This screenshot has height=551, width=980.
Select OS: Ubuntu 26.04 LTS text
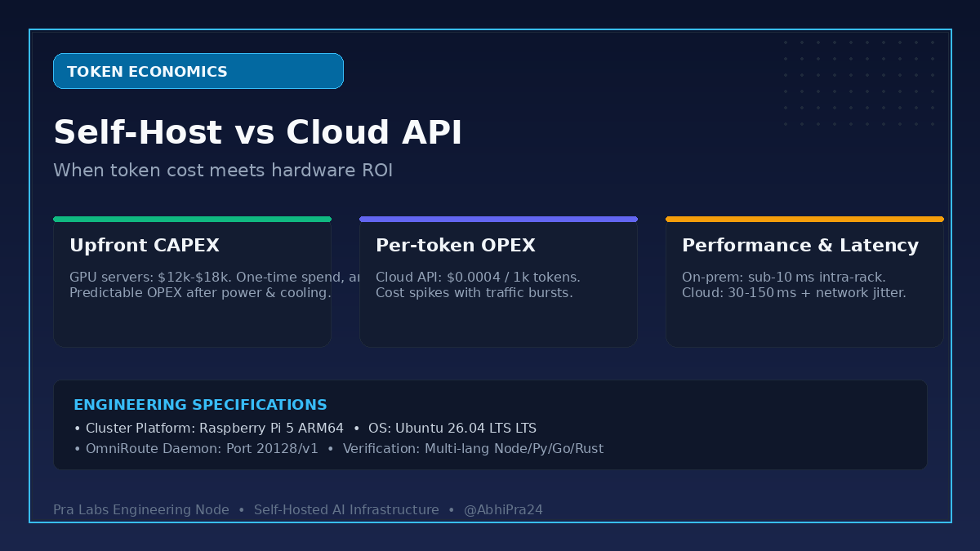pyautogui.click(x=452, y=429)
